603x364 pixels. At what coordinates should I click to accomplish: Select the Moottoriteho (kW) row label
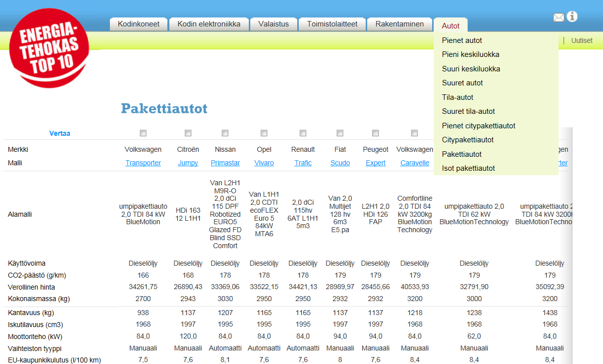35,337
